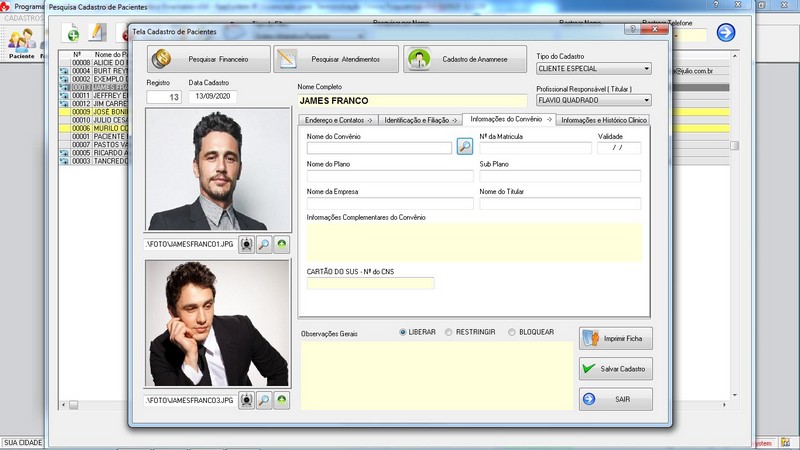
Task: Click the CARTÃO DO SUS number field
Action: (370, 284)
